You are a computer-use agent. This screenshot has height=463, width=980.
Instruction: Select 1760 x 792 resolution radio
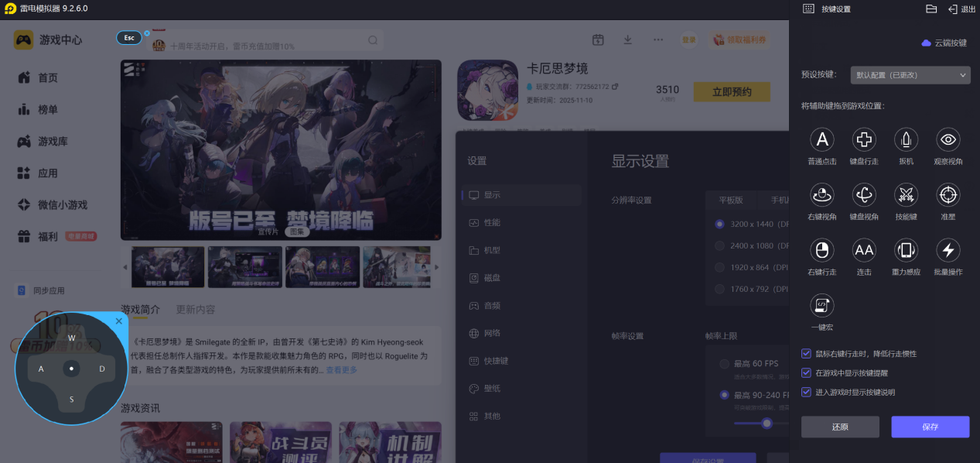coord(720,289)
